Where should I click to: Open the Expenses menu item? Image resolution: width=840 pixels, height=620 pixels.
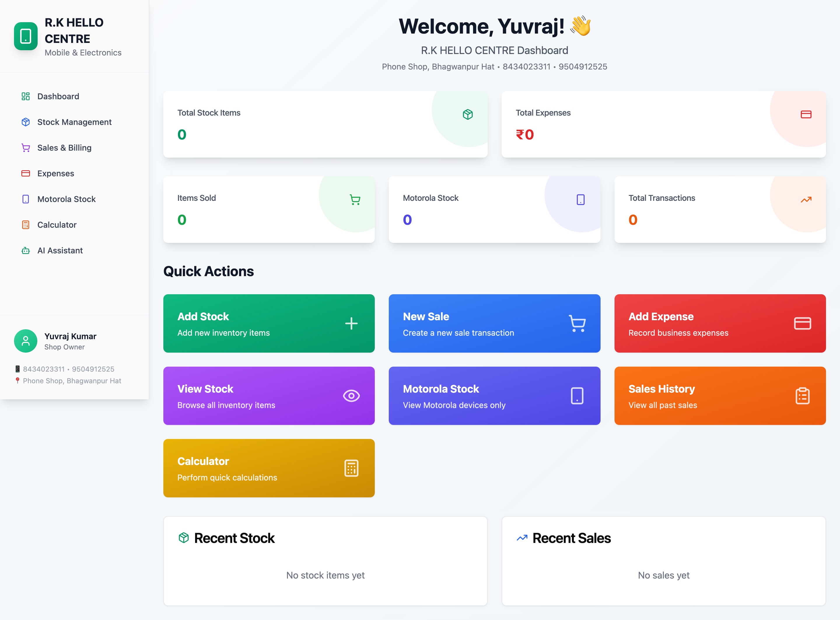pos(55,173)
